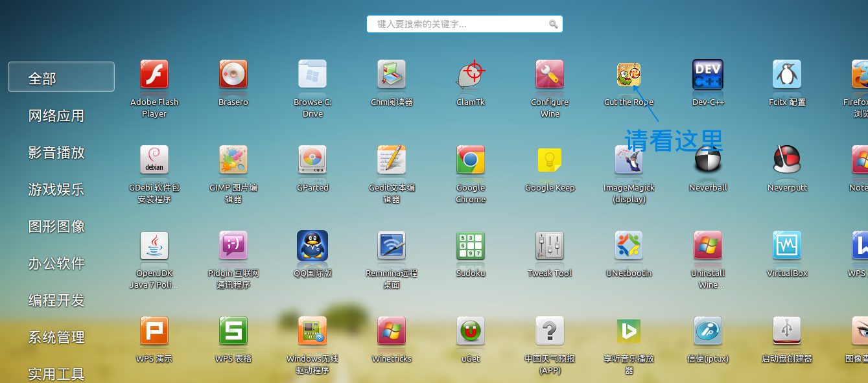Launch GDebi 软件包安装程序
This screenshot has height=383, width=868.
[x=154, y=159]
